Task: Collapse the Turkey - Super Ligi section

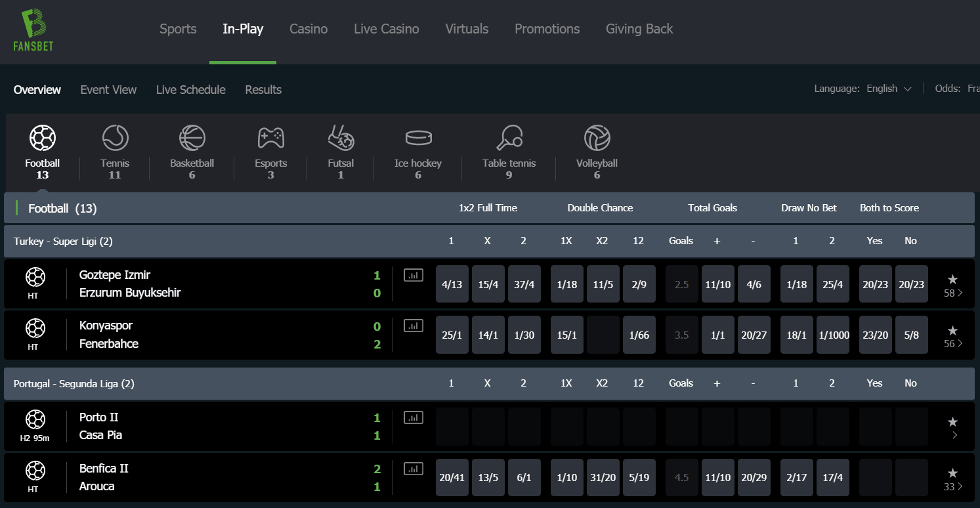Action: pyautogui.click(x=63, y=242)
